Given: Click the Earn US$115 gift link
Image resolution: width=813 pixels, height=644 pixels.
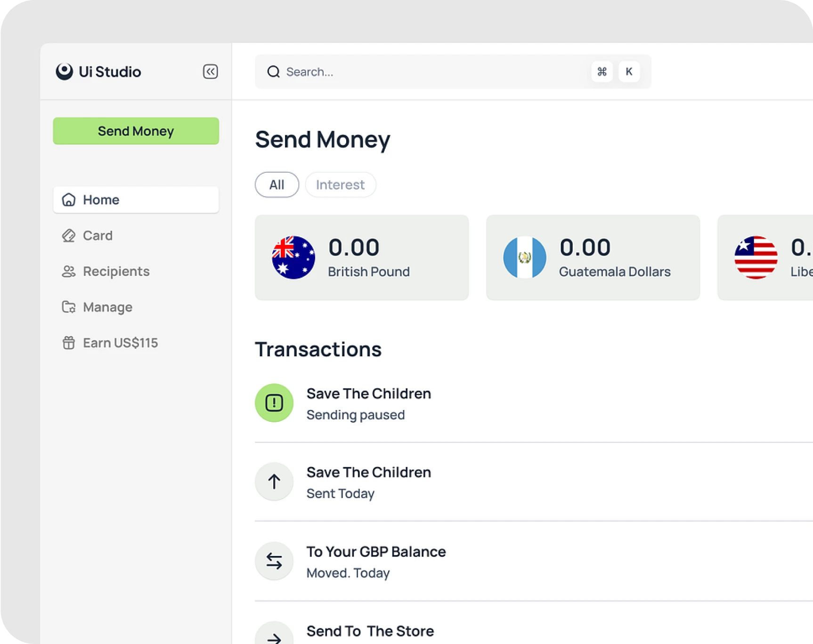Looking at the screenshot, I should point(120,343).
